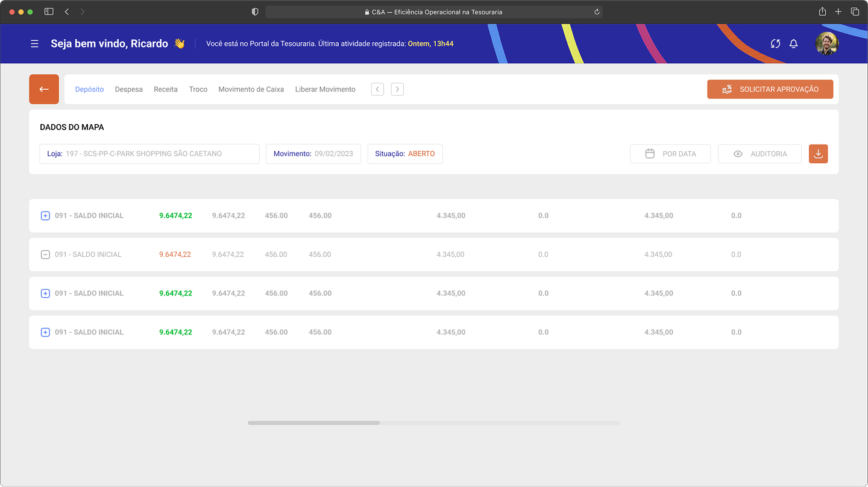The height and width of the screenshot is (487, 868).
Task: Reload page via address bar icon
Action: (597, 11)
